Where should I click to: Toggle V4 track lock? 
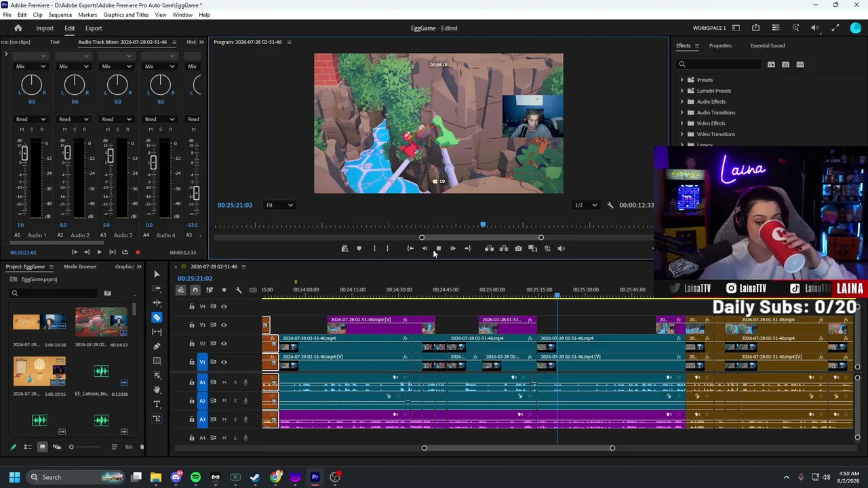click(x=192, y=306)
